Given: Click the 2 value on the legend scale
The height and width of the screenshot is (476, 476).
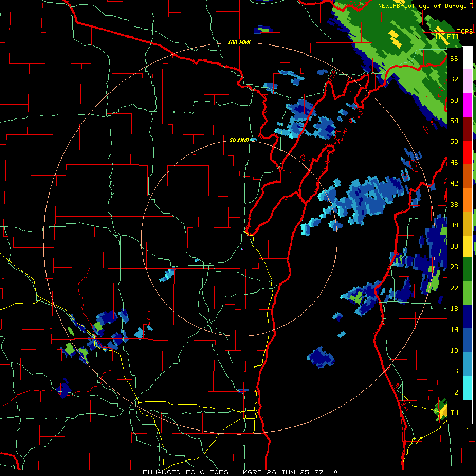Looking at the screenshot, I should tap(456, 392).
